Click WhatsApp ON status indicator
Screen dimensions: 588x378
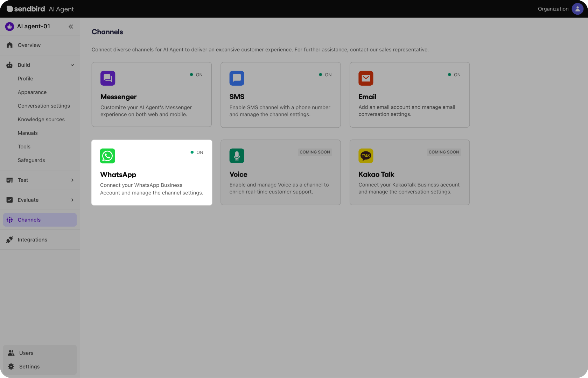pos(197,152)
